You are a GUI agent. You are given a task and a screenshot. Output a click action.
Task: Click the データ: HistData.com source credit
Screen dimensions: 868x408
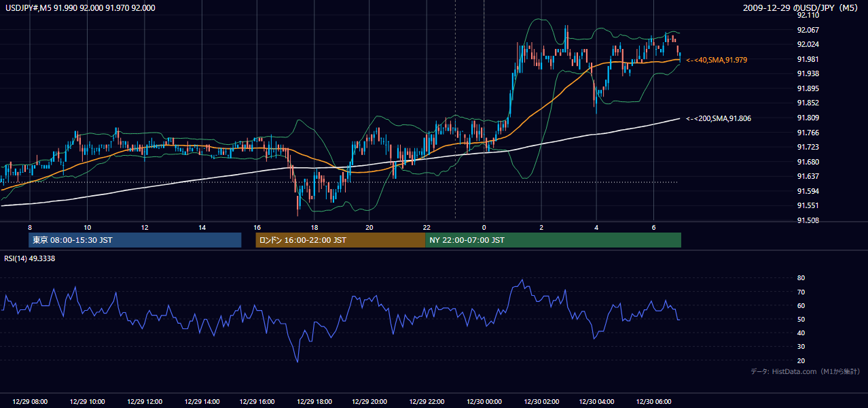click(806, 371)
